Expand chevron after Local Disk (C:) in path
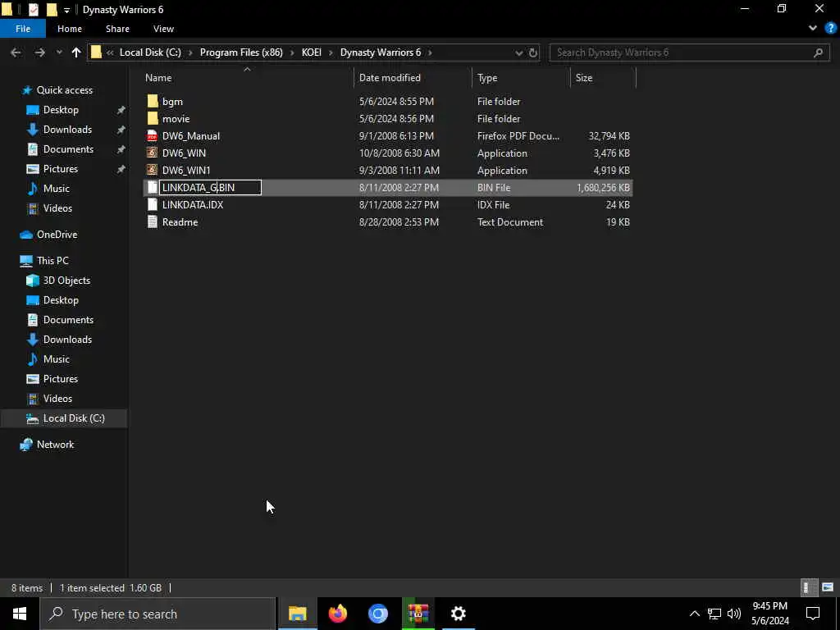 tap(190, 52)
